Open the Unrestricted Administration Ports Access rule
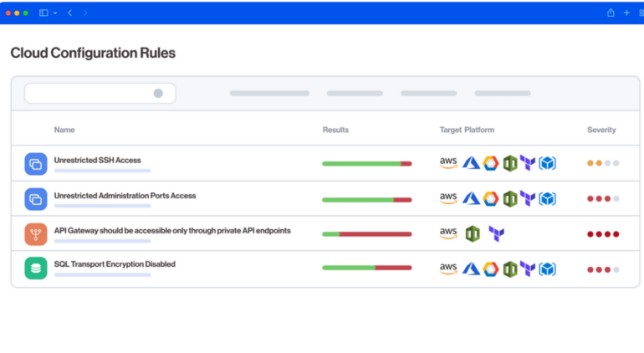 [125, 196]
